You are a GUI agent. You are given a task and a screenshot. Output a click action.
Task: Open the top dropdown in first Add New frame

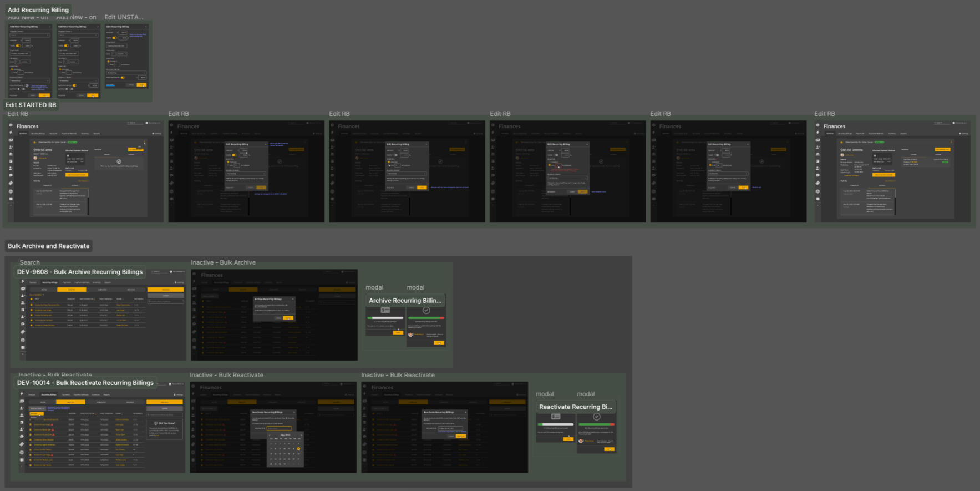pos(29,36)
